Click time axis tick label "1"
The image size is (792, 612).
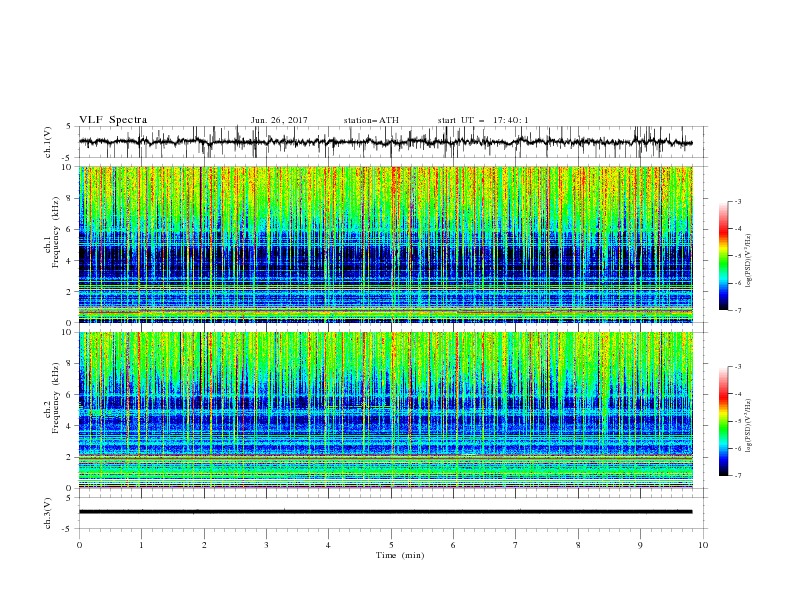pos(141,545)
